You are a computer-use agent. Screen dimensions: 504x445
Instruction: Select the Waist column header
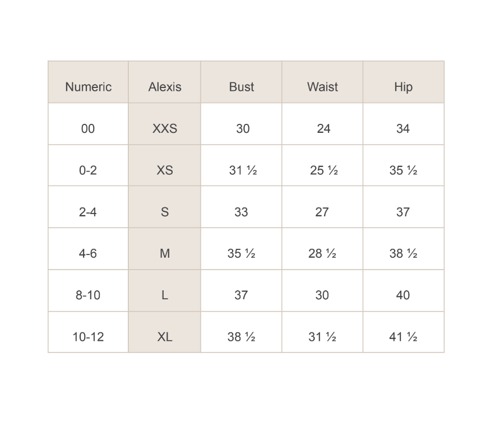pos(322,87)
